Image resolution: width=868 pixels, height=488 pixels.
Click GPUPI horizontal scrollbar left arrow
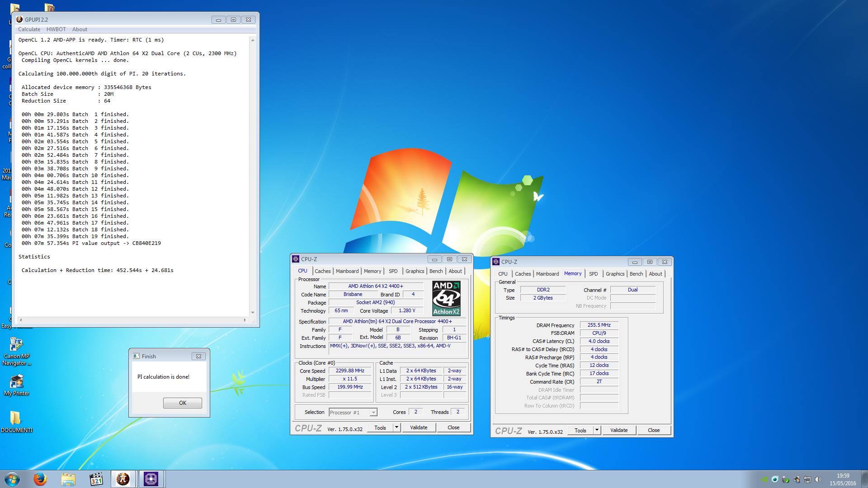(20, 320)
